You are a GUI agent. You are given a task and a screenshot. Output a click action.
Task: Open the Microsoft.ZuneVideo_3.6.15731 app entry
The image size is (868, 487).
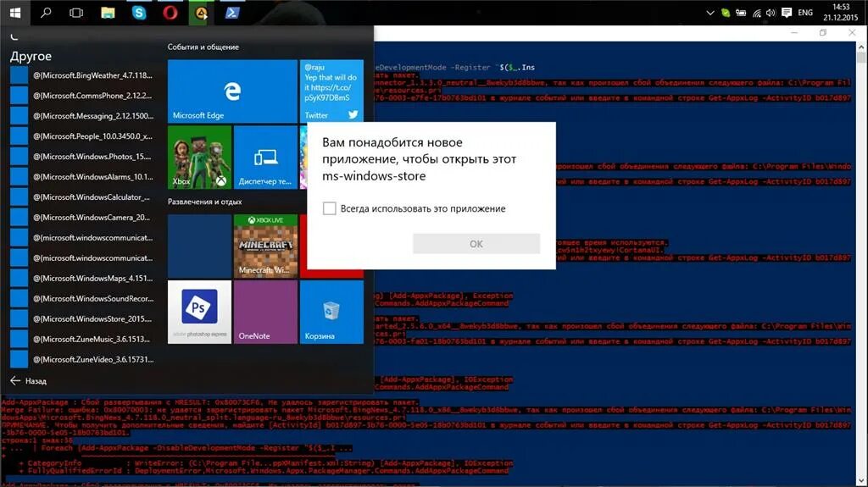point(82,359)
